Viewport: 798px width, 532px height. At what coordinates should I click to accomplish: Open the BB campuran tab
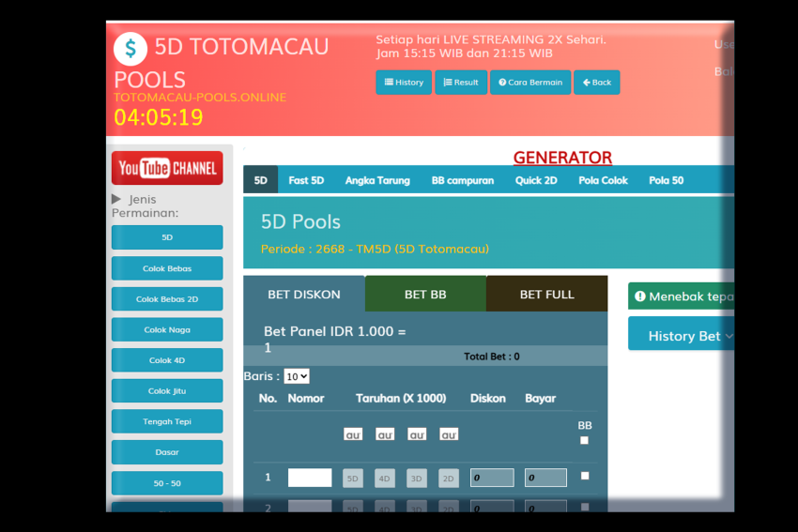(463, 180)
